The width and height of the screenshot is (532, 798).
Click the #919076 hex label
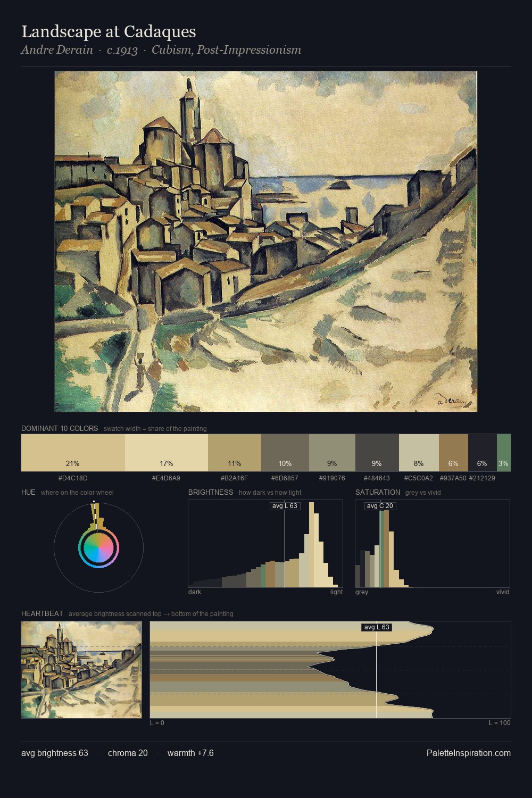coord(332,478)
